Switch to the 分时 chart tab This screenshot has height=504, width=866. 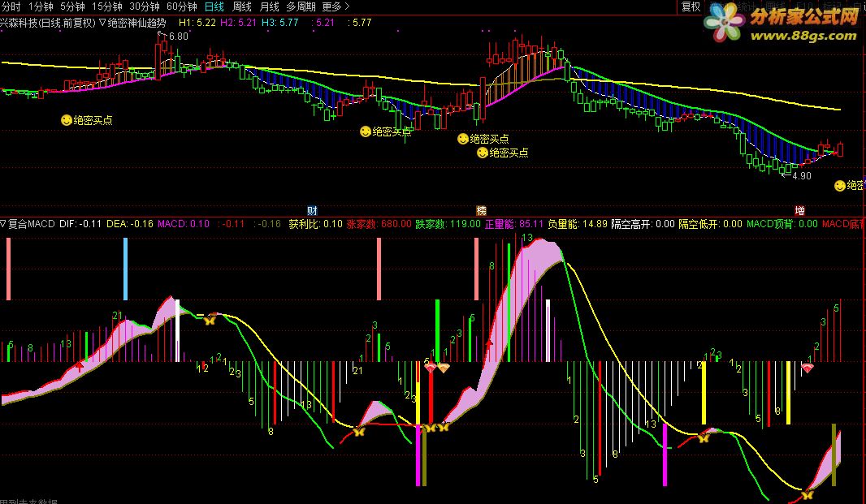coord(11,6)
